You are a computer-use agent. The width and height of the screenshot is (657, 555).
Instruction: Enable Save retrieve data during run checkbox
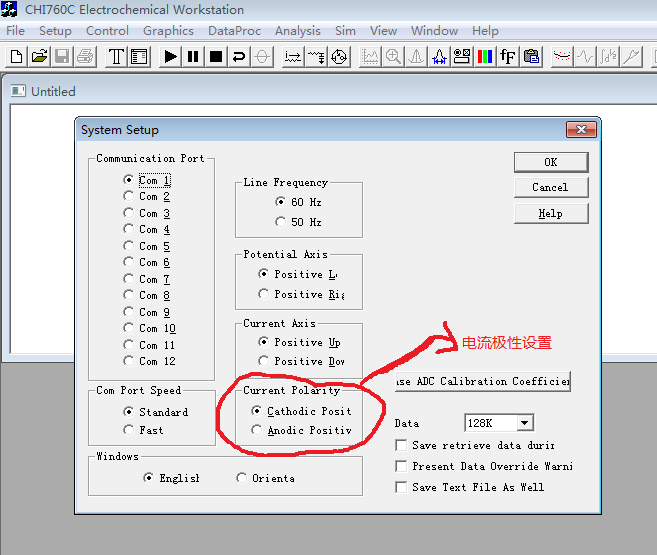[x=475, y=445]
